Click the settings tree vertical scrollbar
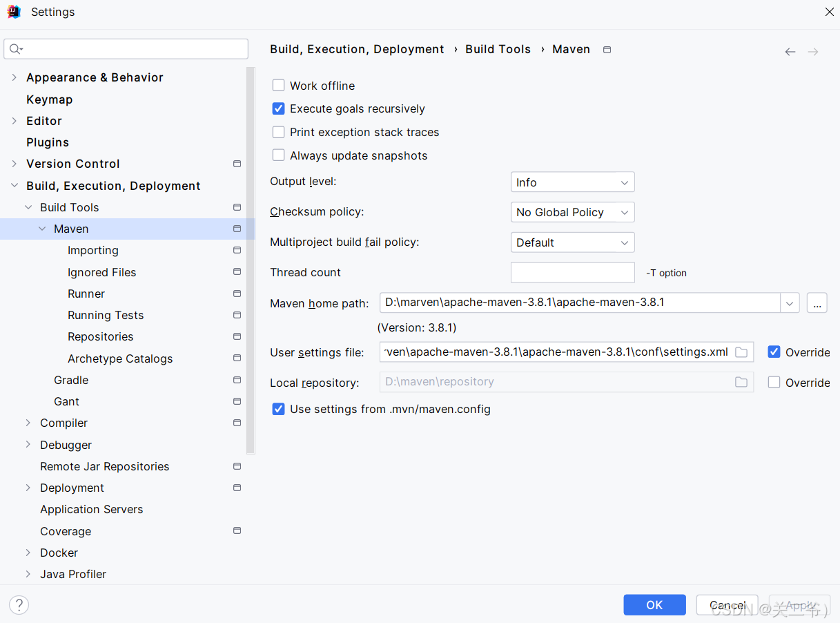The width and height of the screenshot is (840, 623). (251, 261)
